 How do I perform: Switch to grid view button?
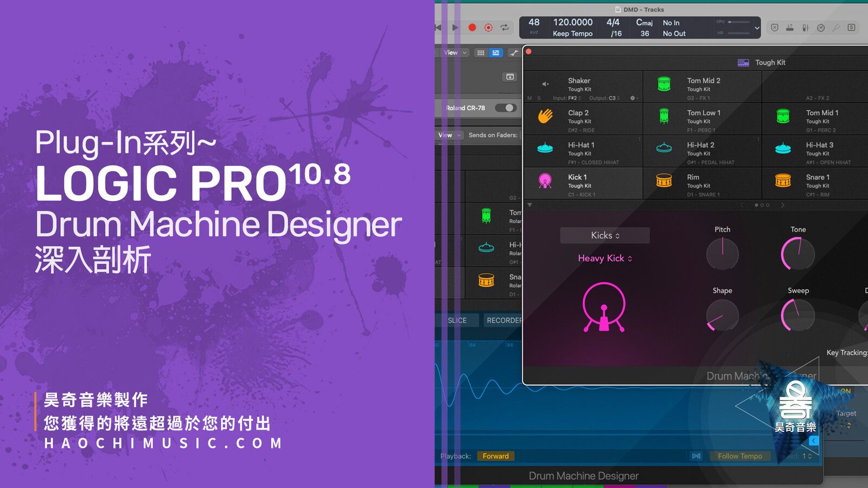(x=481, y=53)
